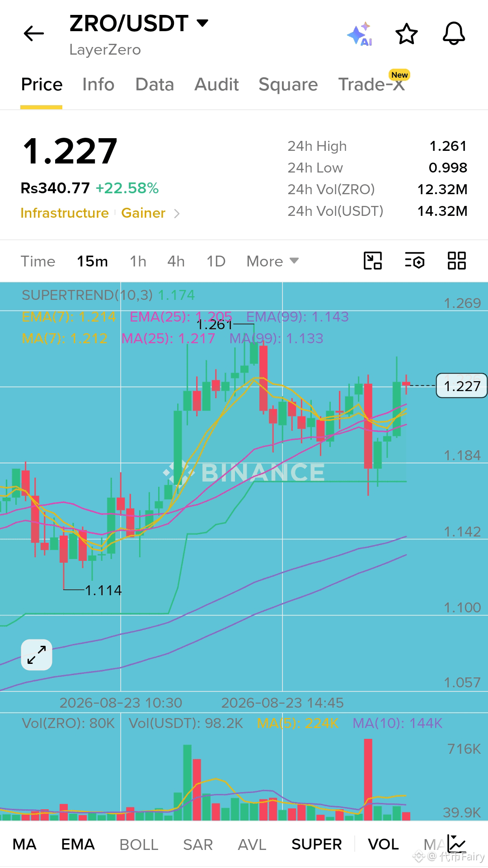
Task: Tap the 24h Vol(ZRO) value 12.32M
Action: pyautogui.click(x=442, y=189)
